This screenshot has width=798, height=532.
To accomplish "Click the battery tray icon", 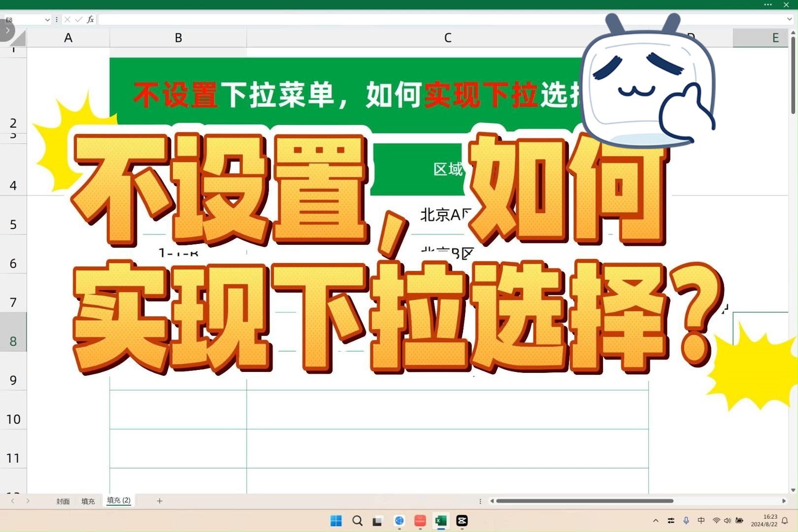I will coord(739,521).
